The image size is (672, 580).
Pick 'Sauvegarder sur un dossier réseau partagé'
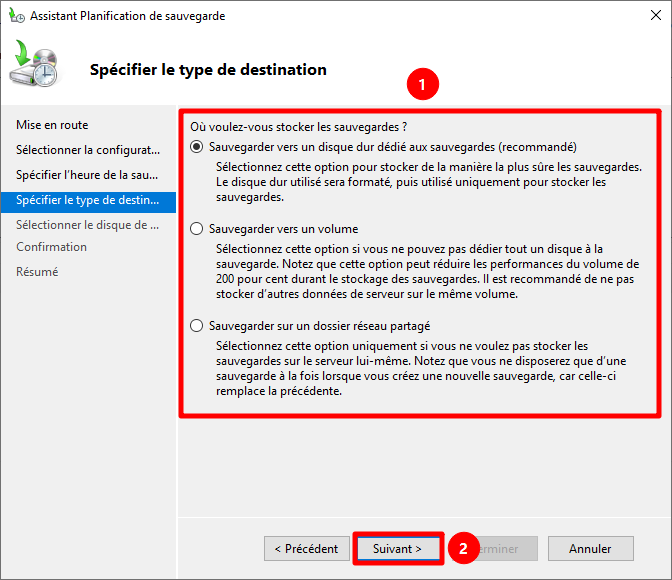point(197,326)
